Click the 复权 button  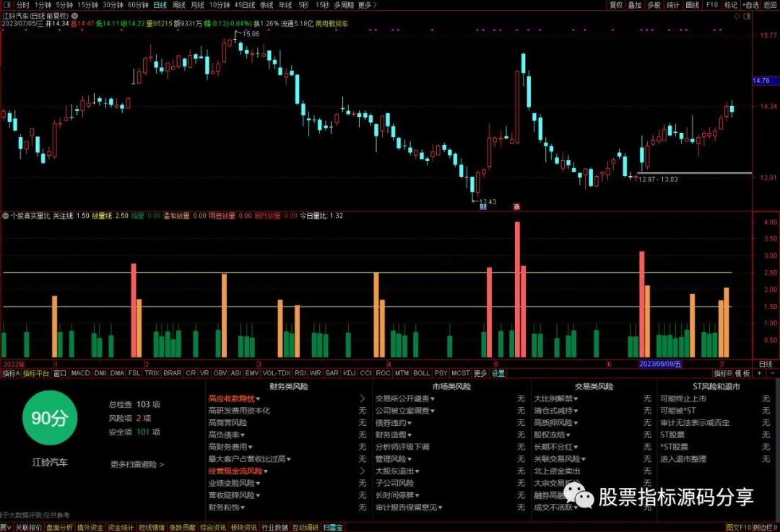(616, 4)
